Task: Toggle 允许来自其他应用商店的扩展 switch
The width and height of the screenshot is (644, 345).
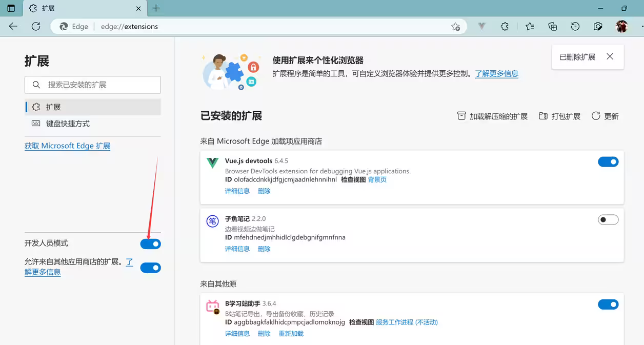Action: click(150, 268)
